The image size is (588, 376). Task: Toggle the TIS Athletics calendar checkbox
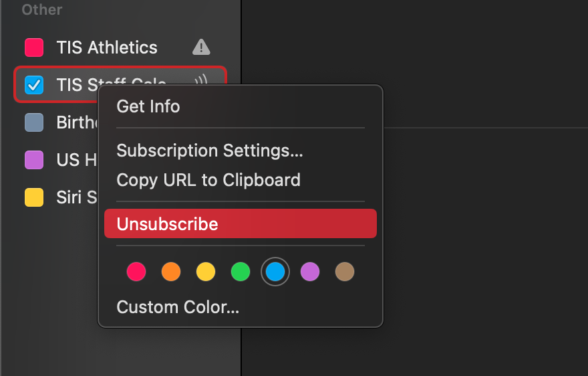coord(34,48)
